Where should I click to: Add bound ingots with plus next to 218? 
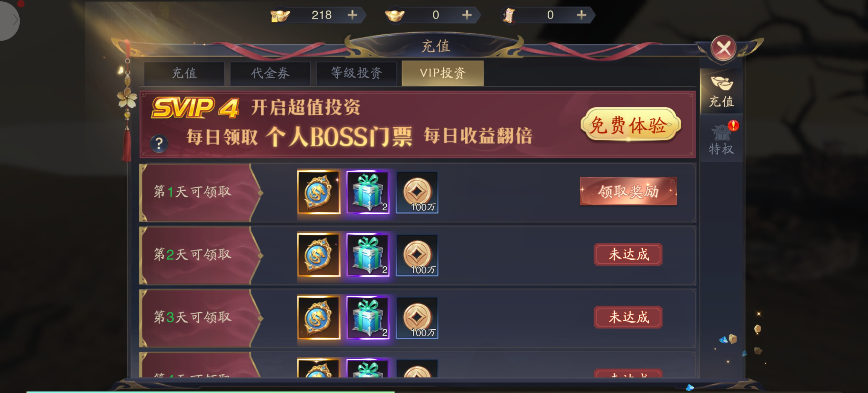tap(352, 15)
